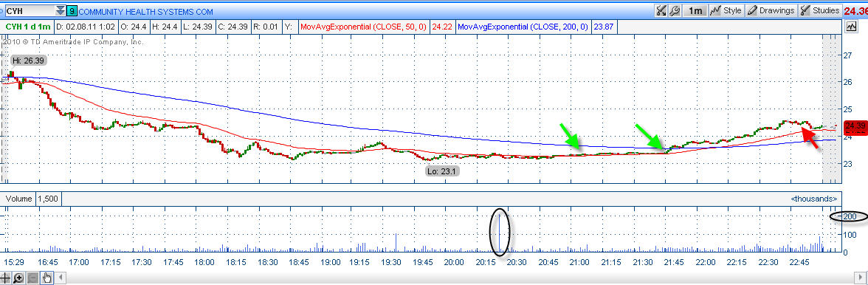Click the greyed-out zoom-out button
The image size is (868, 285).
[32, 278]
